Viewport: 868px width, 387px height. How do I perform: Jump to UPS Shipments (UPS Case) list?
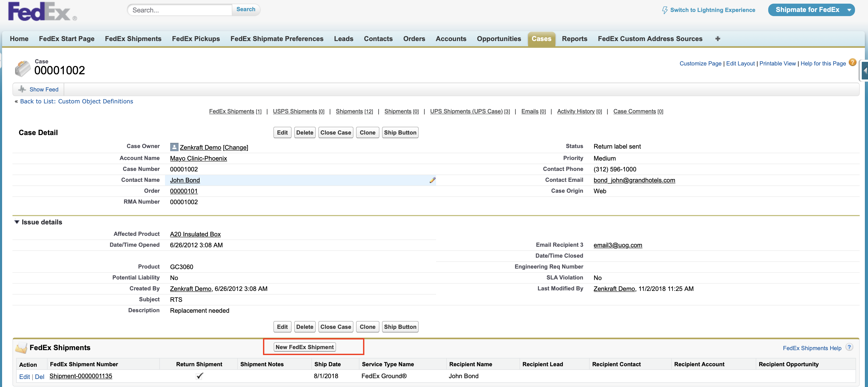click(470, 111)
